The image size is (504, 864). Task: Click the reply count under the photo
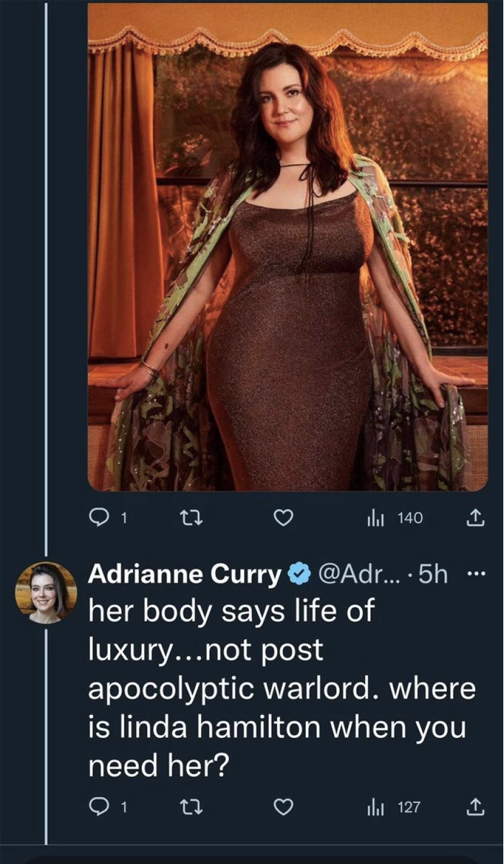tap(122, 518)
